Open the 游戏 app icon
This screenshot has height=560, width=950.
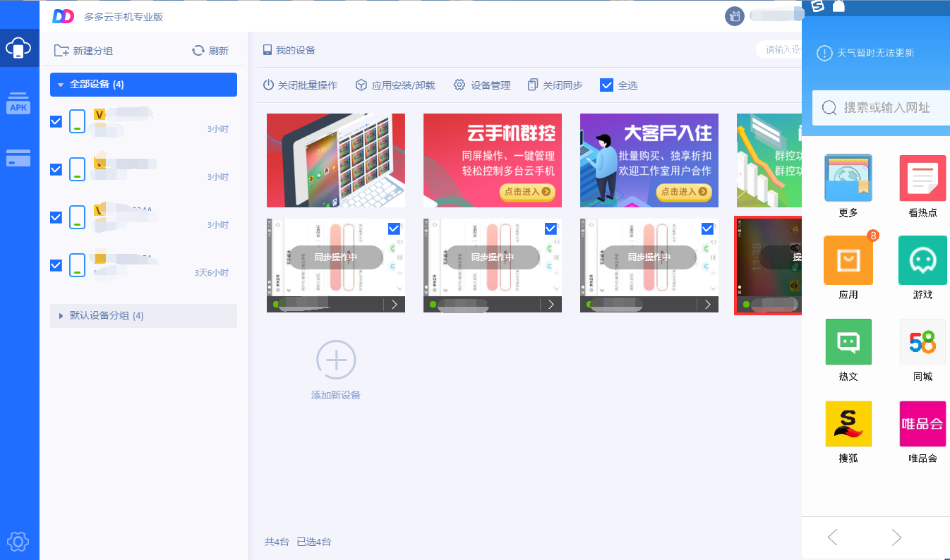(922, 260)
